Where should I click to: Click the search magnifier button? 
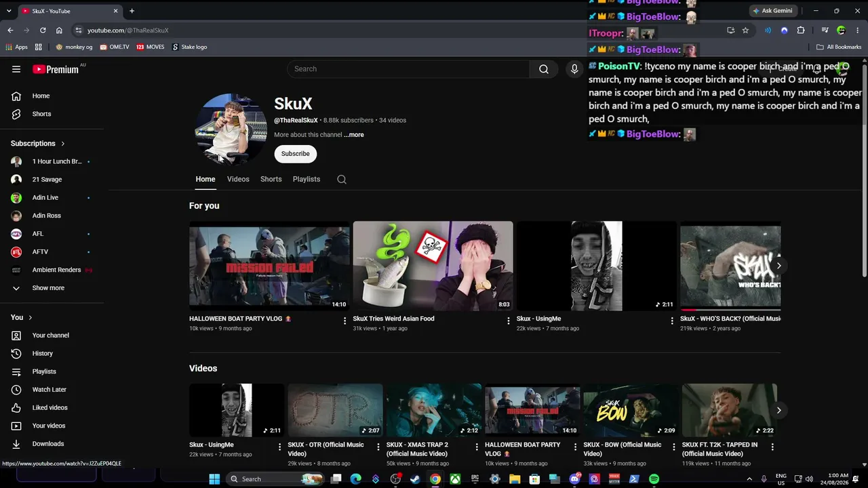(x=544, y=69)
